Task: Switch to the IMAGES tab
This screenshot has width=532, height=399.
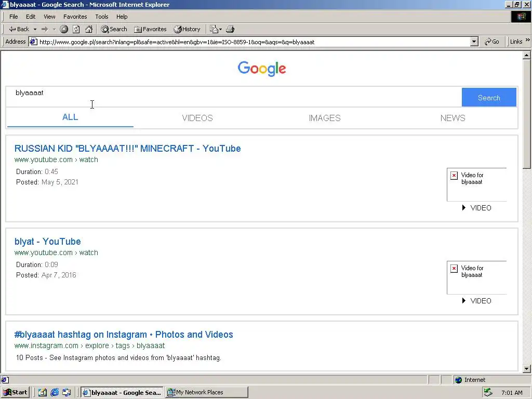Action: (325, 118)
